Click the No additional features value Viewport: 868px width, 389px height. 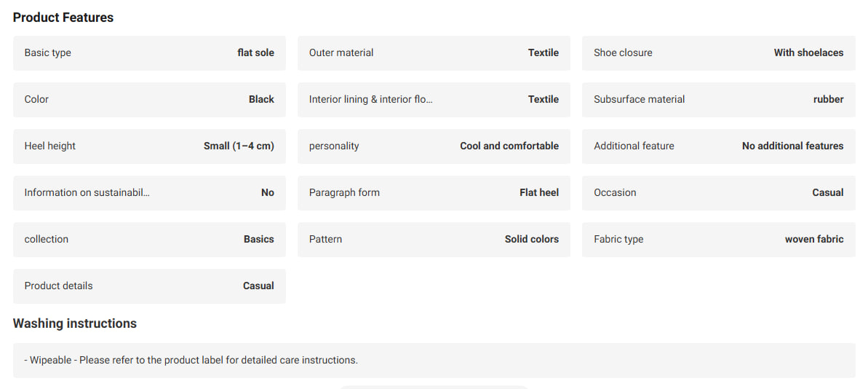tap(793, 146)
